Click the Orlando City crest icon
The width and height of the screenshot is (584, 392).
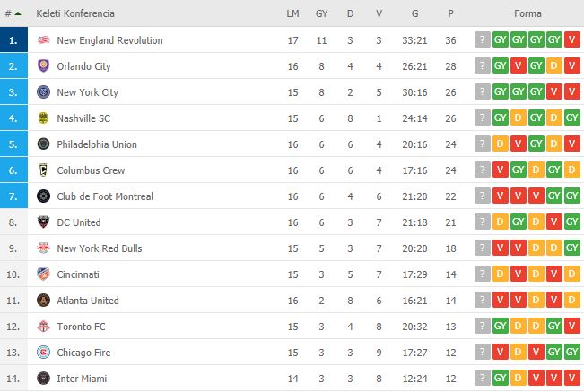tap(43, 66)
